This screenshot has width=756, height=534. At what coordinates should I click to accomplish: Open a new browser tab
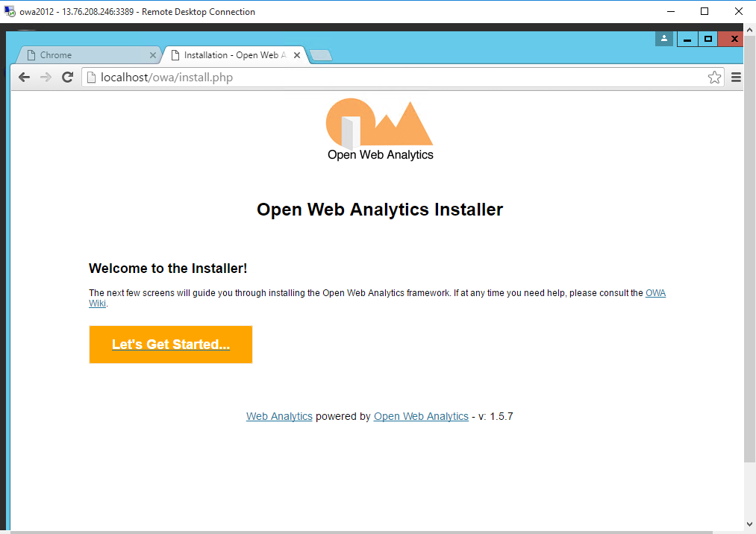click(x=321, y=54)
